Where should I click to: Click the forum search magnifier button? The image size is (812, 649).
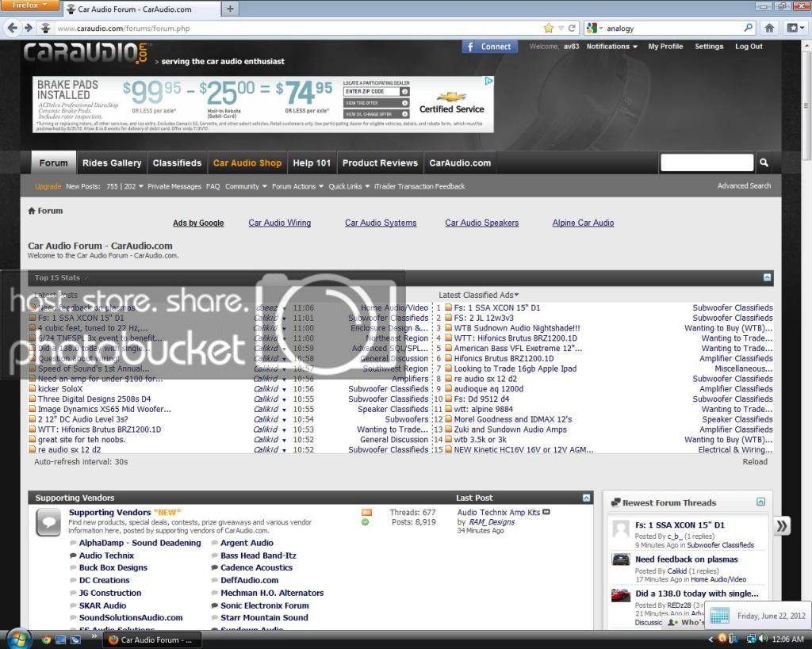click(764, 162)
